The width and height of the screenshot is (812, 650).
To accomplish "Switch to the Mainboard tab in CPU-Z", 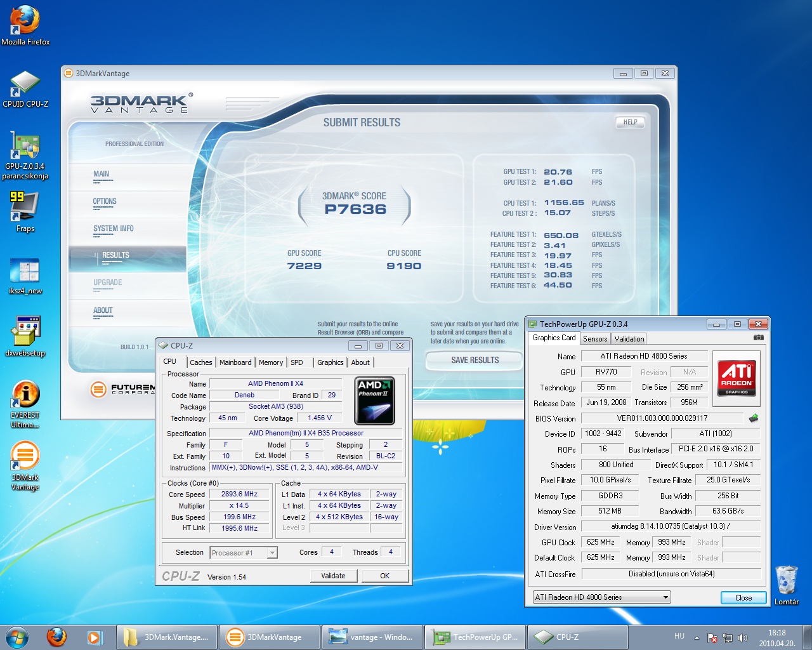I will pyautogui.click(x=235, y=362).
